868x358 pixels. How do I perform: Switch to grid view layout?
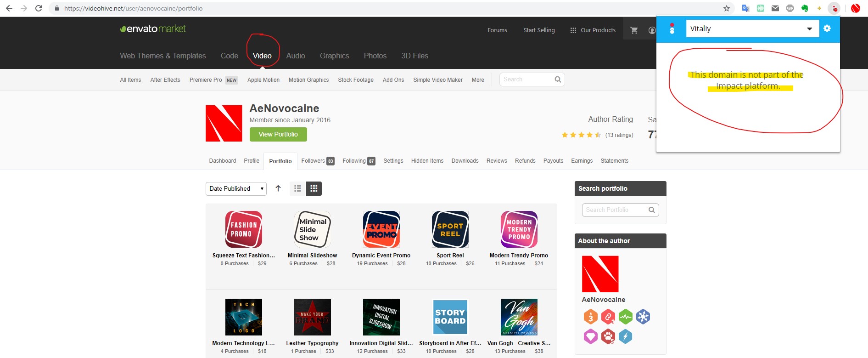(314, 188)
